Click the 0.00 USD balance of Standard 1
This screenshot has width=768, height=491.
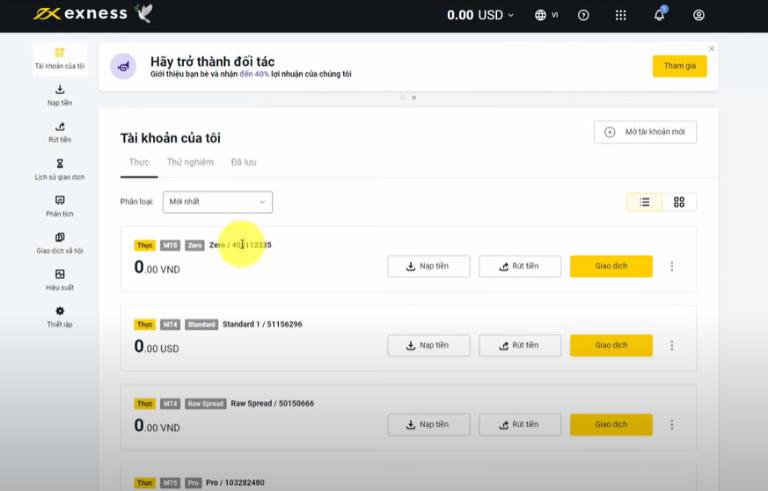(157, 346)
